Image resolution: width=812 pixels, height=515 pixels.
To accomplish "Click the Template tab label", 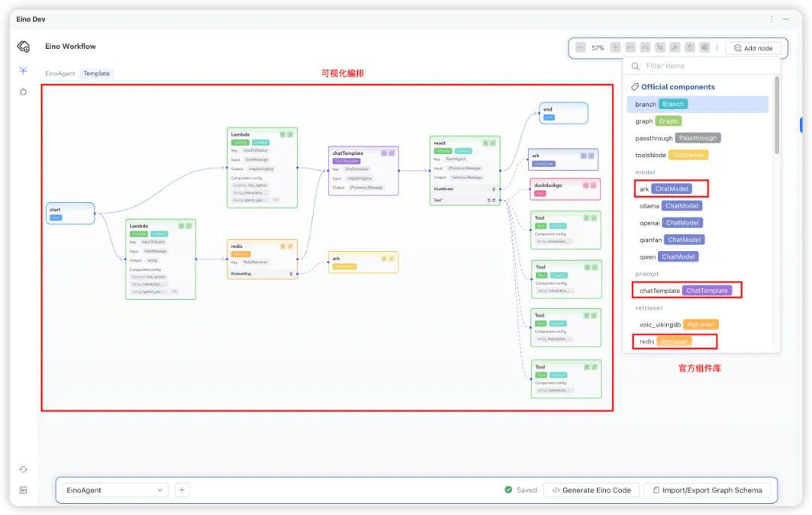I will (96, 74).
